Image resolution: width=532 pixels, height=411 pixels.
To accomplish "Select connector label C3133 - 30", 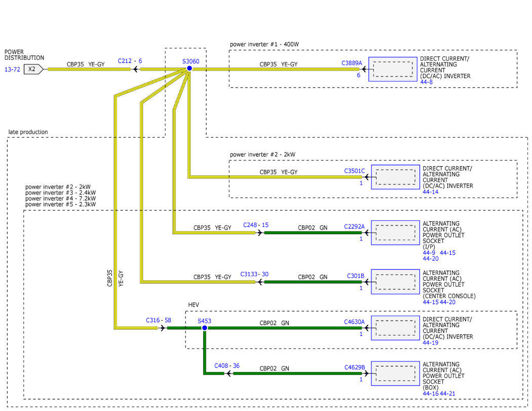I will (x=254, y=274).
